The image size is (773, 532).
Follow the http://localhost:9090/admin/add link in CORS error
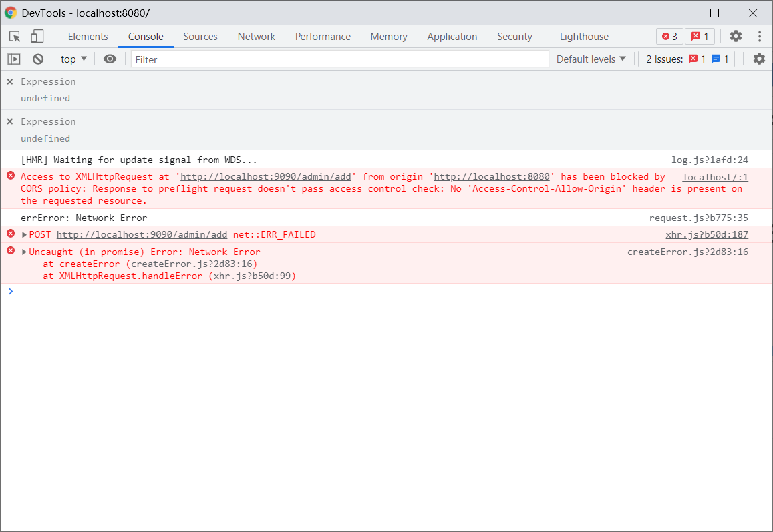click(x=266, y=176)
